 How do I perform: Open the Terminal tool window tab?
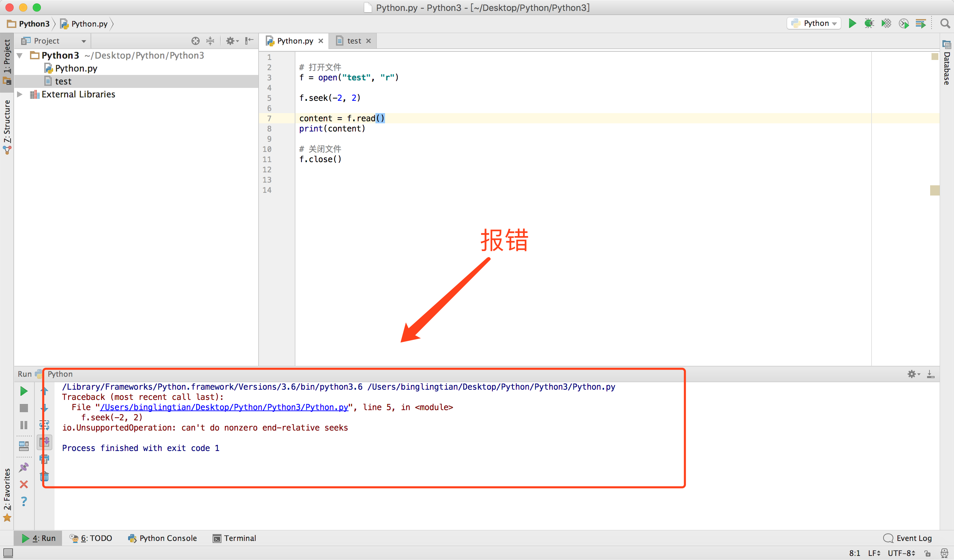pyautogui.click(x=234, y=538)
